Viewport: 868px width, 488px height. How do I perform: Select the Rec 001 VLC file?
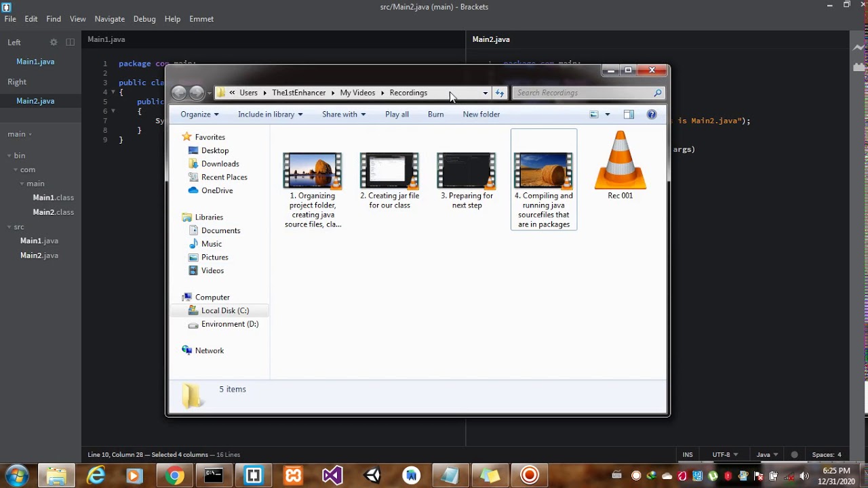(x=620, y=166)
